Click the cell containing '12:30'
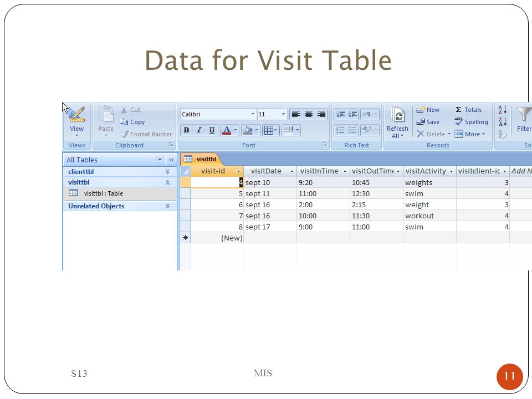The height and width of the screenshot is (399, 532). 376,194
